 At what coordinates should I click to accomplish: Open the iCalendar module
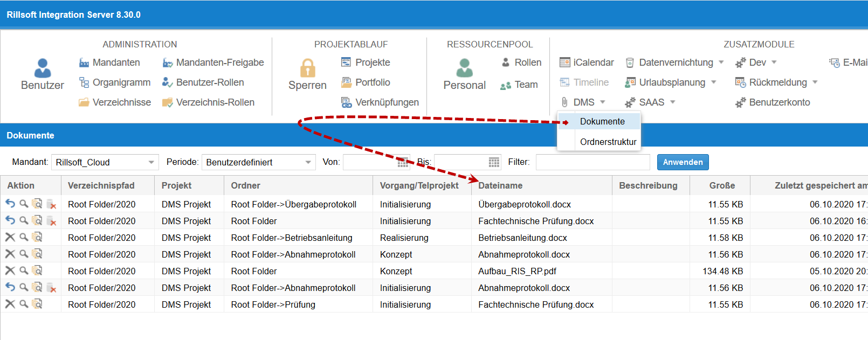(587, 63)
